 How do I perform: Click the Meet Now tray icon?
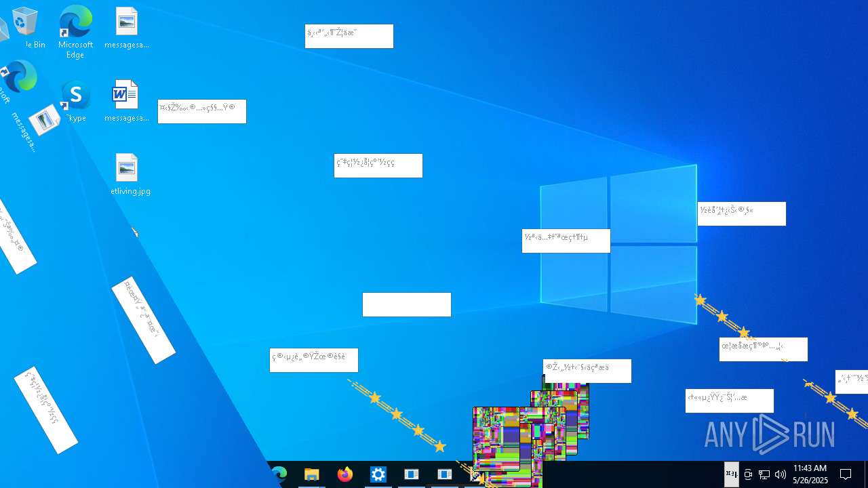748,474
